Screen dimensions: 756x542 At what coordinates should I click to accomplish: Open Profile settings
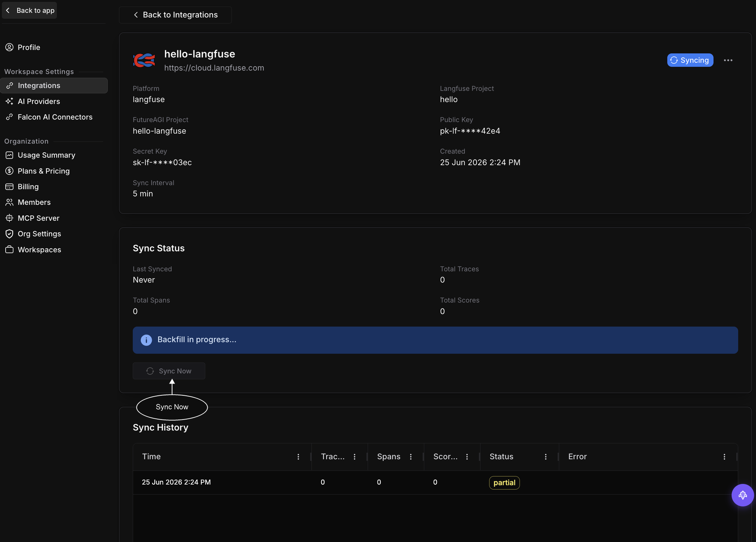(29, 47)
